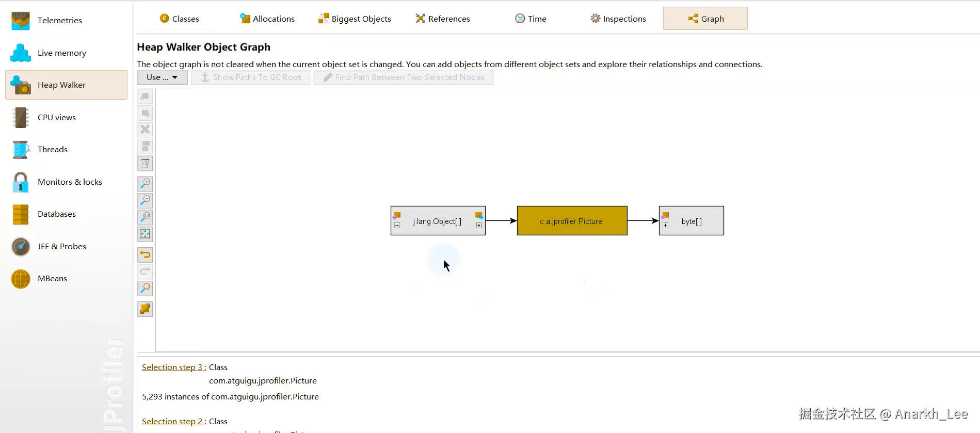Click the show incoming references toolbar icon

pos(145,97)
